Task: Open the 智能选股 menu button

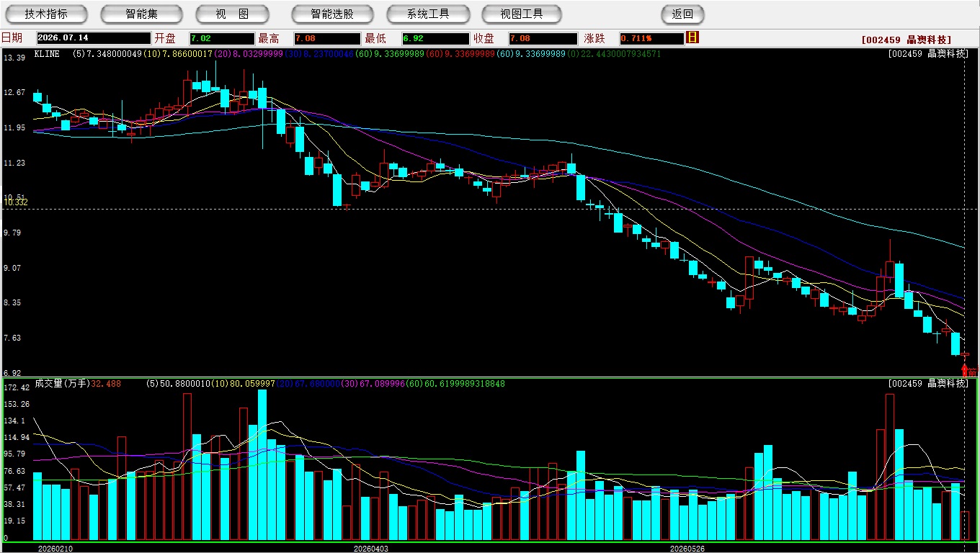Action: (x=332, y=14)
